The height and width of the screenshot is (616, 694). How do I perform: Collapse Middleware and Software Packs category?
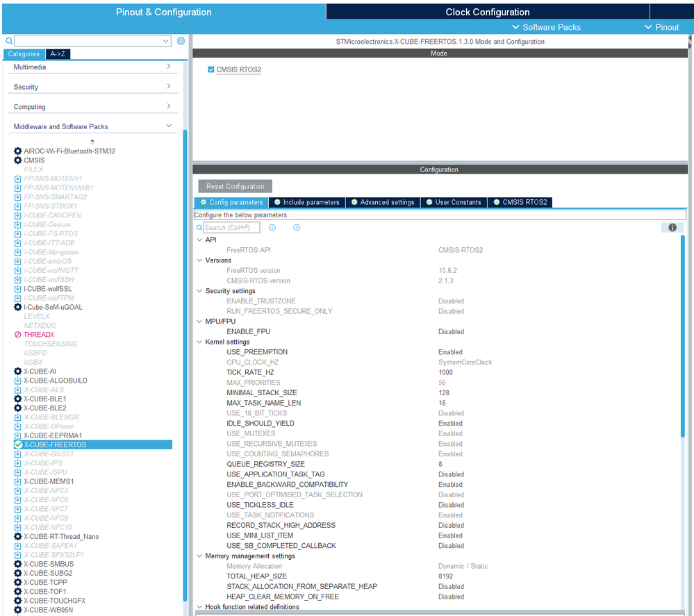click(x=169, y=126)
